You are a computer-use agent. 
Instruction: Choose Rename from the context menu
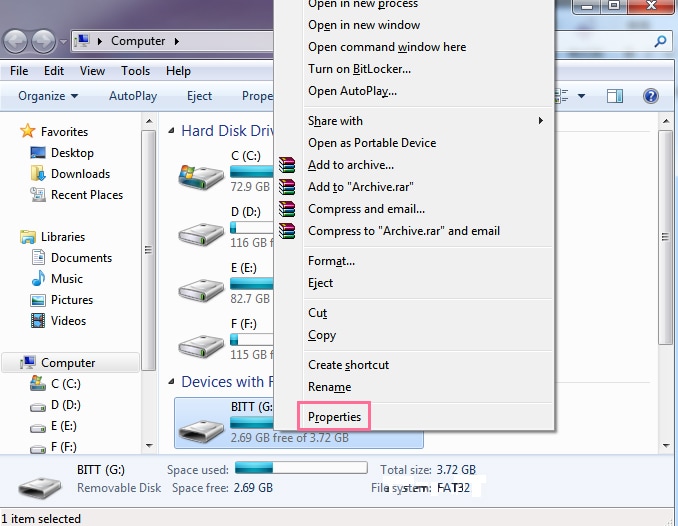coord(329,387)
